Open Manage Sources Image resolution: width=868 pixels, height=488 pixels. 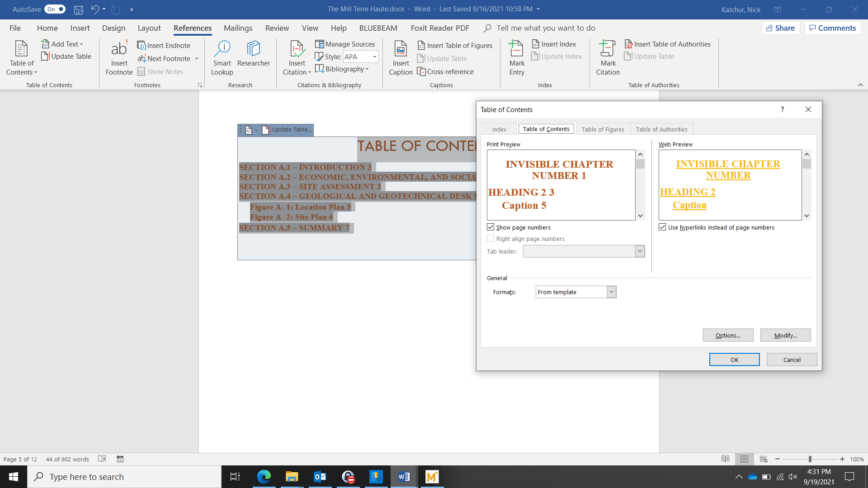(345, 44)
